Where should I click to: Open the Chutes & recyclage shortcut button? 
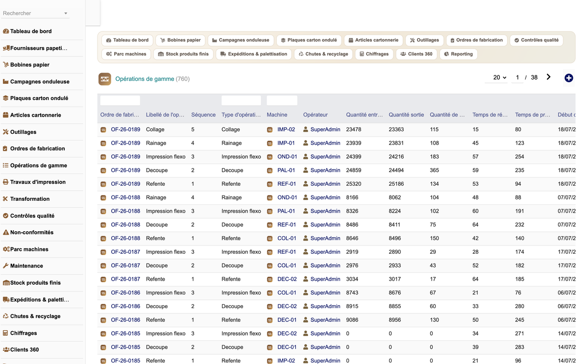click(x=323, y=54)
